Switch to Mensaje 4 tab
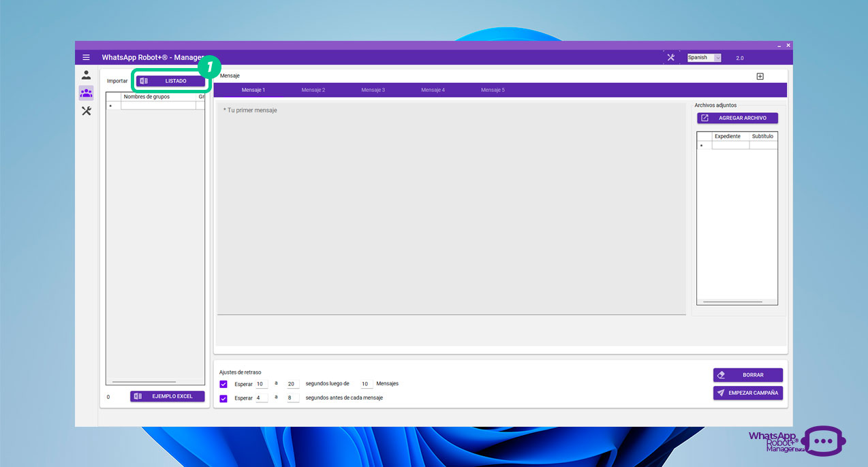 click(433, 90)
